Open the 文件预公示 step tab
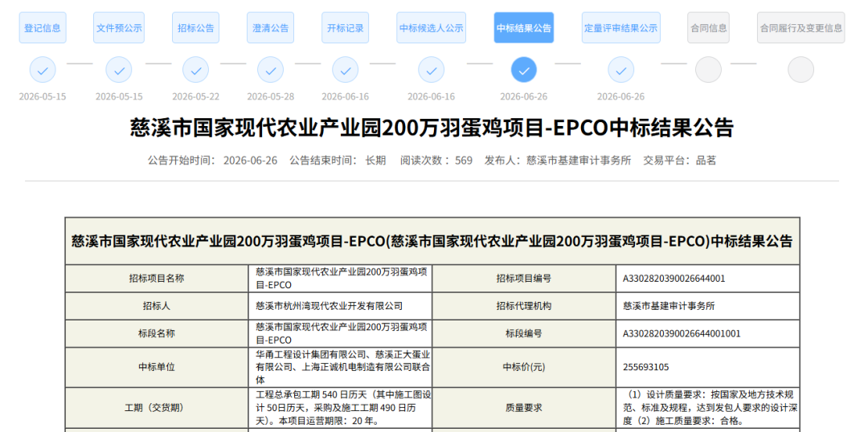The width and height of the screenshot is (868, 432). [x=119, y=27]
